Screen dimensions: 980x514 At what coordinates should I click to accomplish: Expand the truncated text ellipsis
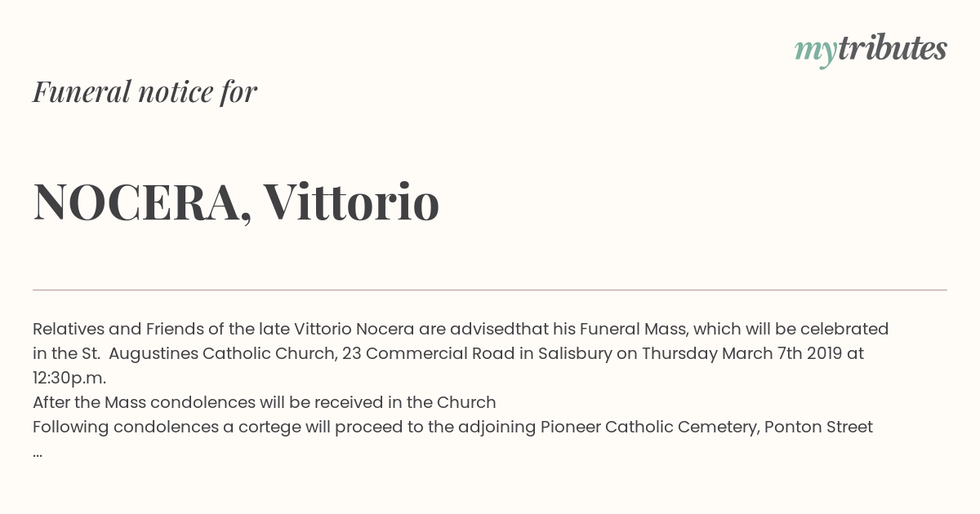coord(38,452)
